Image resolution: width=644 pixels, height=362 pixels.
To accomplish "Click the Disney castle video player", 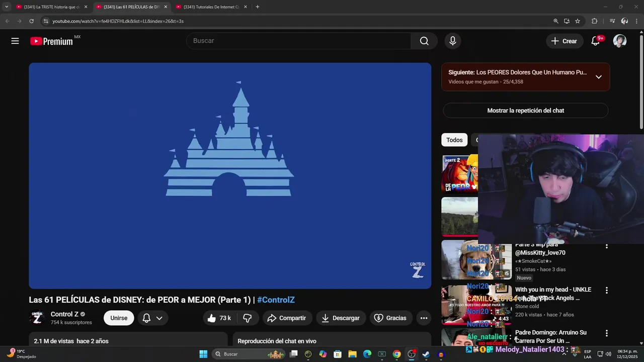I will pyautogui.click(x=230, y=176).
